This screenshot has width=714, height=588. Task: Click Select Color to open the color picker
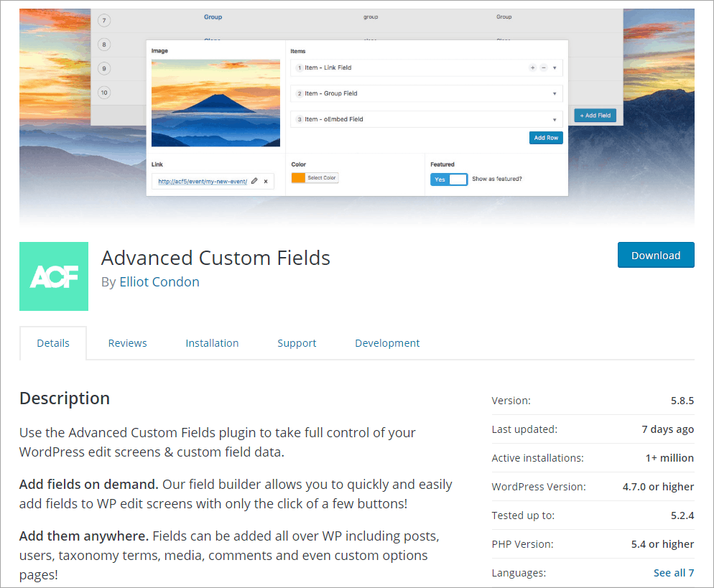pos(323,177)
